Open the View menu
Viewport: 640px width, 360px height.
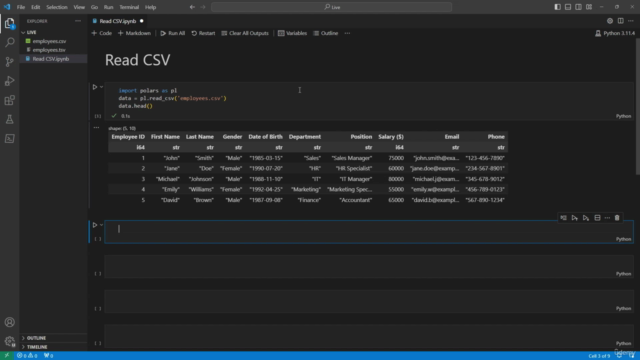point(79,7)
